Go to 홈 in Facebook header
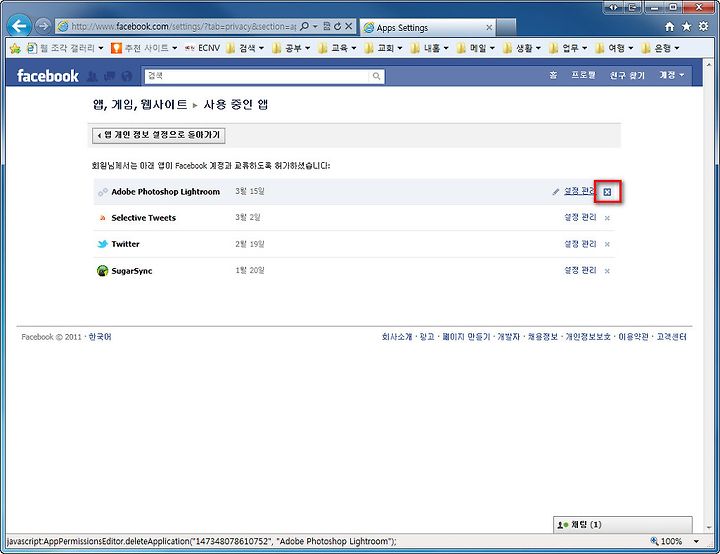The image size is (720, 554). click(x=553, y=75)
